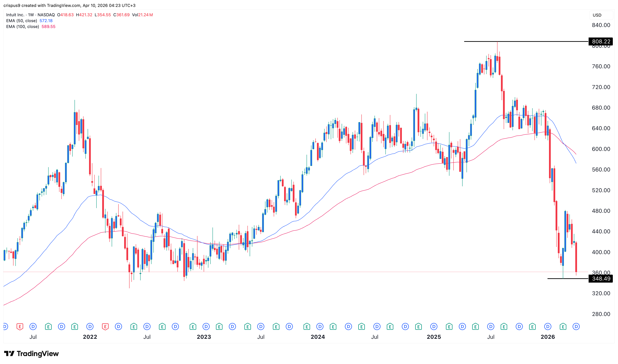Click the TradingView logo at bottom left
This screenshot has width=618, height=364.
click(x=31, y=353)
